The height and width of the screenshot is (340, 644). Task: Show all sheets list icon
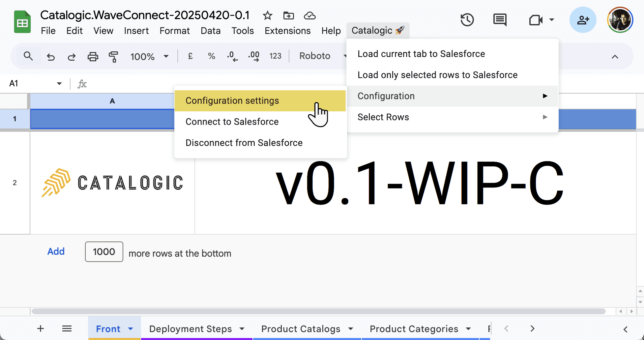[67, 328]
